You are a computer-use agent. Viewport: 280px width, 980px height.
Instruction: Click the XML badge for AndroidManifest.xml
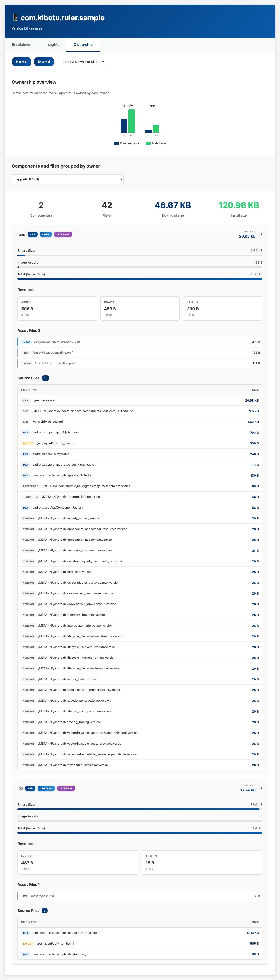25,422
